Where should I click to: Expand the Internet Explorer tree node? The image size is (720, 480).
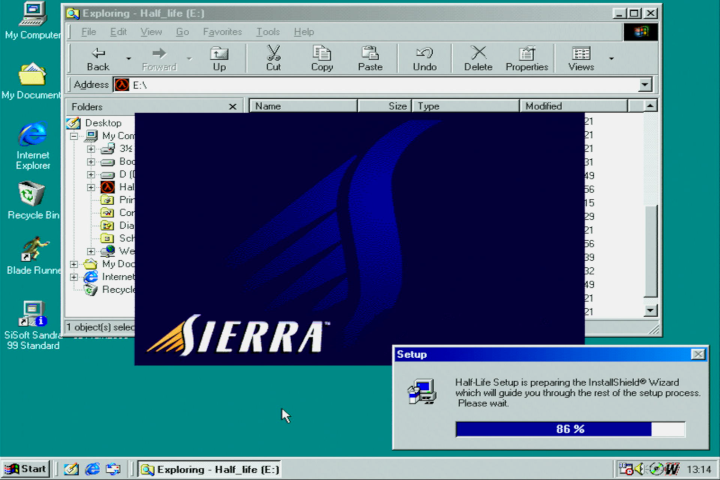pyautogui.click(x=74, y=277)
